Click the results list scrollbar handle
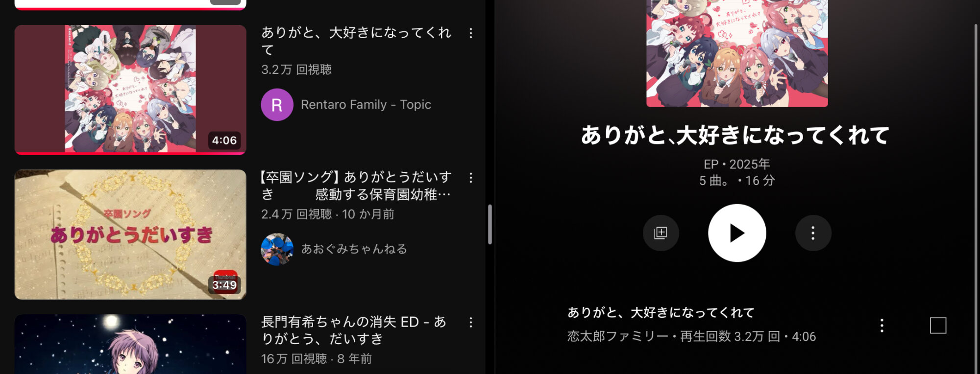Screen dimensions: 980x374 coord(490,225)
